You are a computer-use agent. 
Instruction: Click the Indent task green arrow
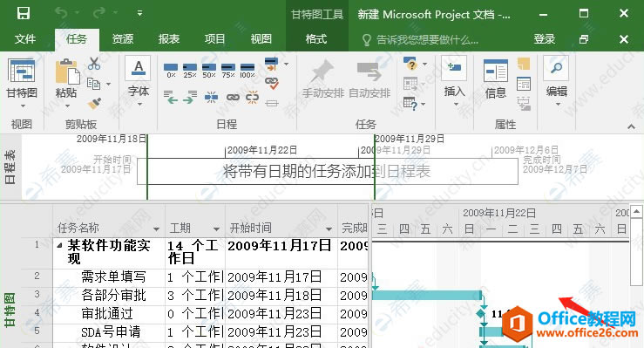189,98
